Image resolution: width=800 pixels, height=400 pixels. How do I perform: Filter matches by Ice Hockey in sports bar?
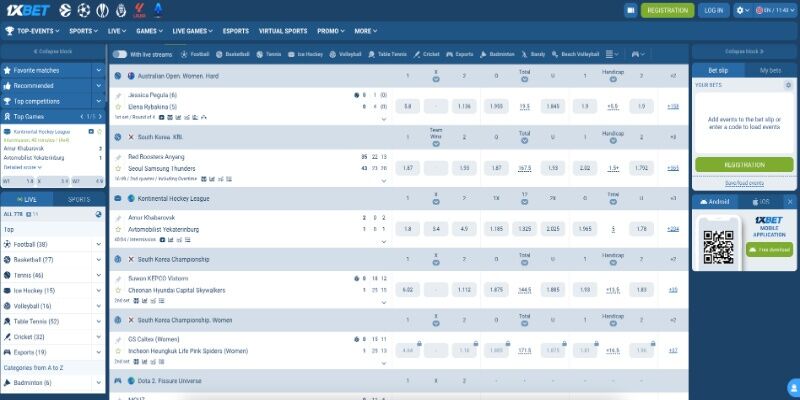click(x=306, y=54)
